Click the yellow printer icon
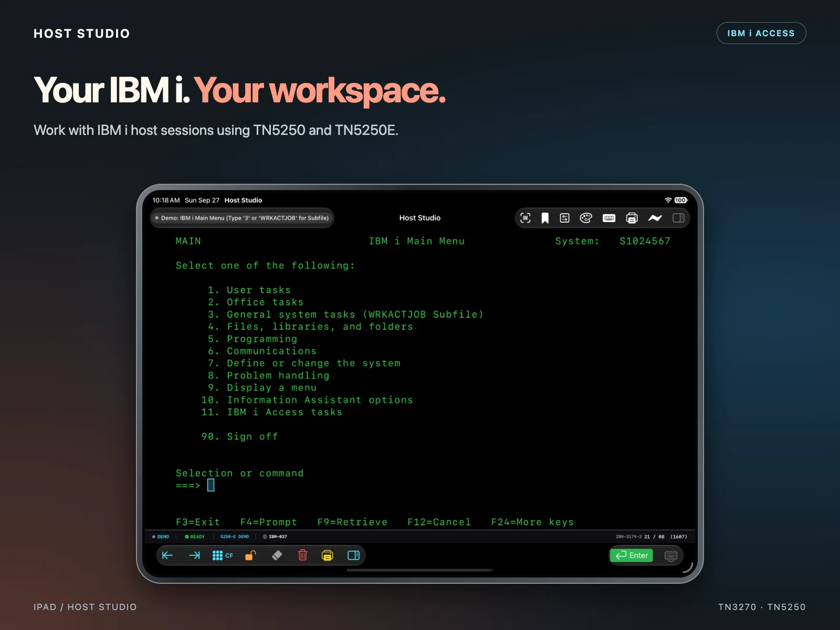Viewport: 840px width, 630px height. [327, 555]
